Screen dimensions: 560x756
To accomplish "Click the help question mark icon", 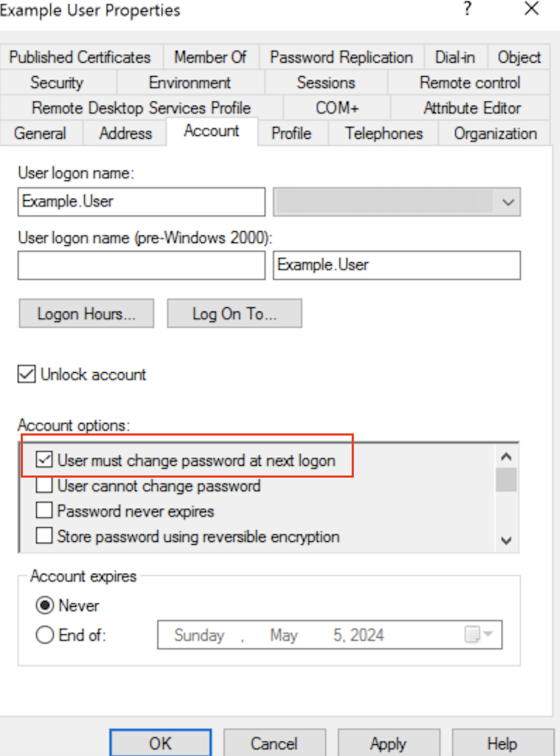I will tap(467, 10).
